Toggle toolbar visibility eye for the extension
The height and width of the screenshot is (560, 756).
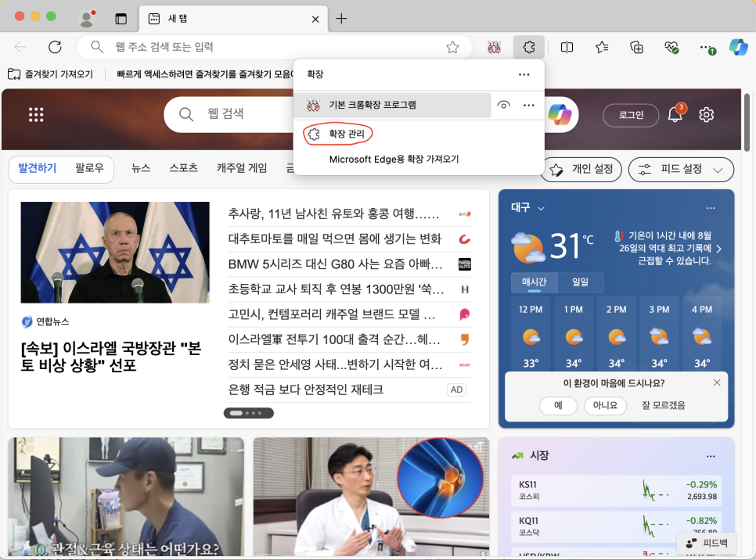tap(504, 105)
